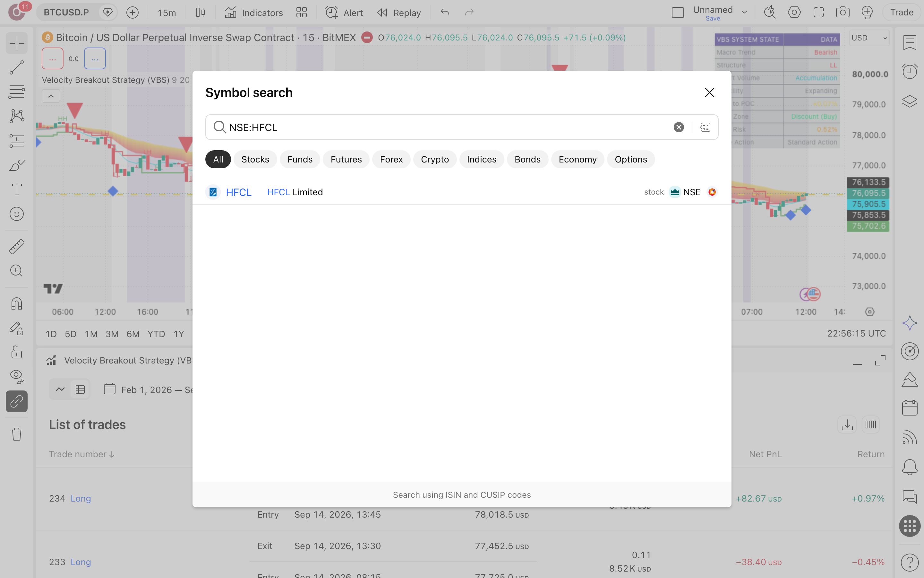
Task: Open the date range calendar picker
Action: tap(110, 390)
